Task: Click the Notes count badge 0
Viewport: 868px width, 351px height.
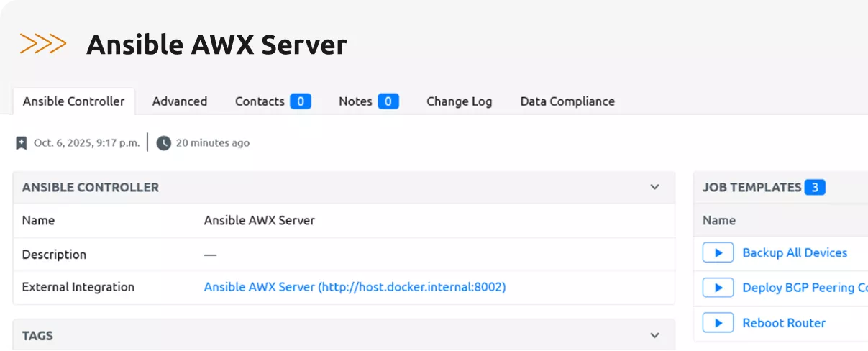Action: coord(388,101)
